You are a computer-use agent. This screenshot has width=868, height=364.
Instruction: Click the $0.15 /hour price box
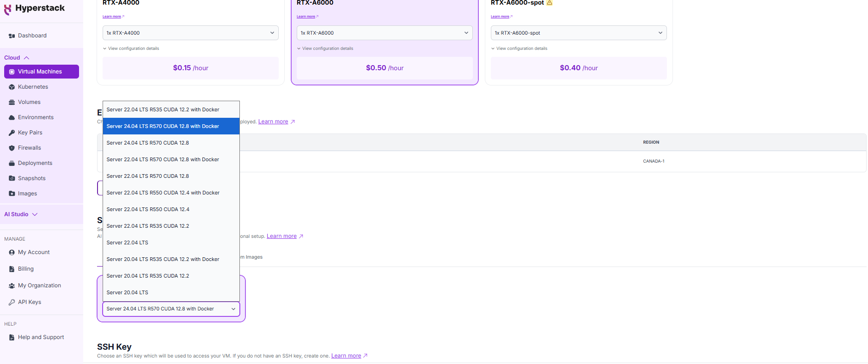pos(190,68)
